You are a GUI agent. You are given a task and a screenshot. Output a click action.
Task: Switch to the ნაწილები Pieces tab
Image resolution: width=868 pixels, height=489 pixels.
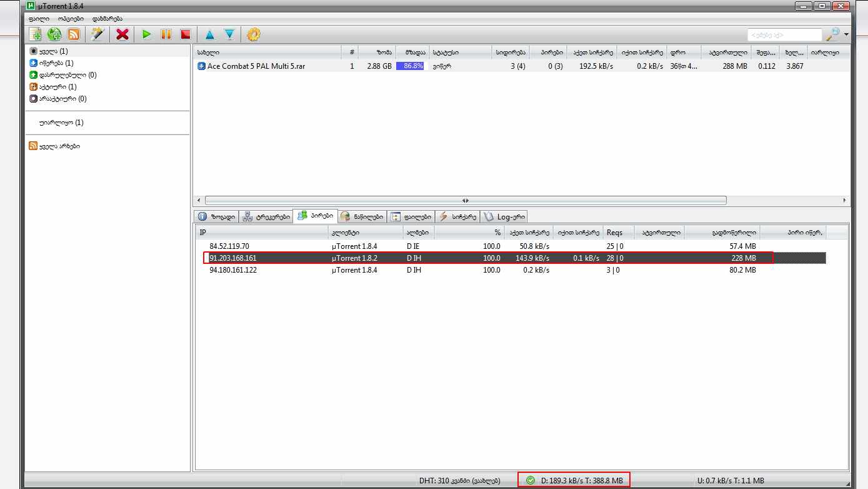tap(362, 216)
